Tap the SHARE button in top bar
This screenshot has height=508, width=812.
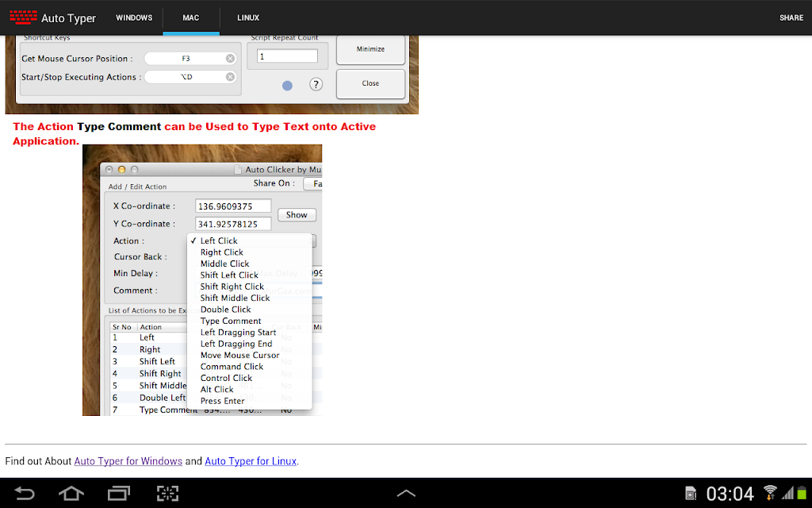click(791, 17)
